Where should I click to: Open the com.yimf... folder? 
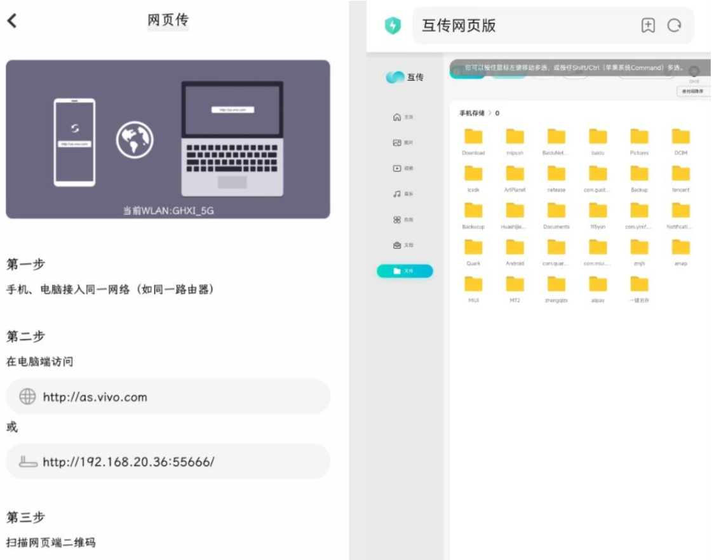(639, 216)
